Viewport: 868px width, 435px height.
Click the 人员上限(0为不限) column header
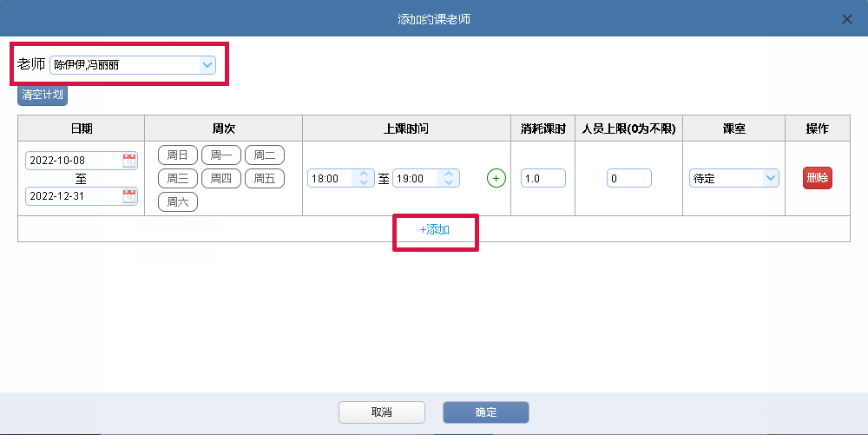628,129
